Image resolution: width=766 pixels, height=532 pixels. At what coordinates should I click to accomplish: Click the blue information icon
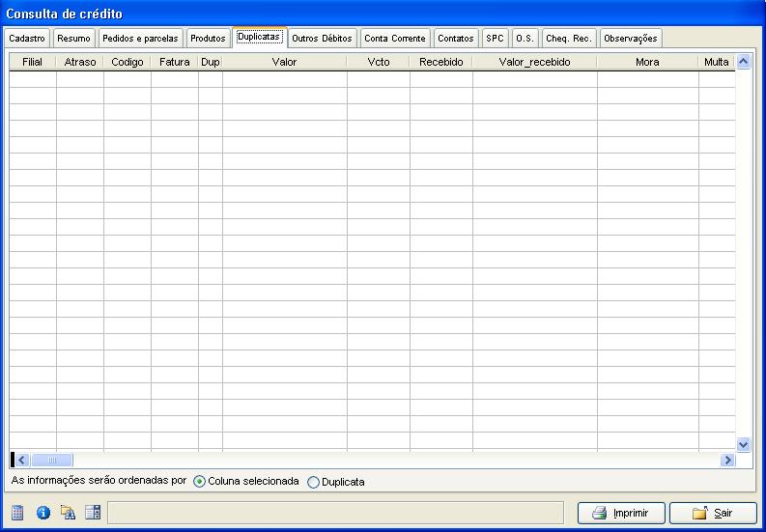pos(43,513)
